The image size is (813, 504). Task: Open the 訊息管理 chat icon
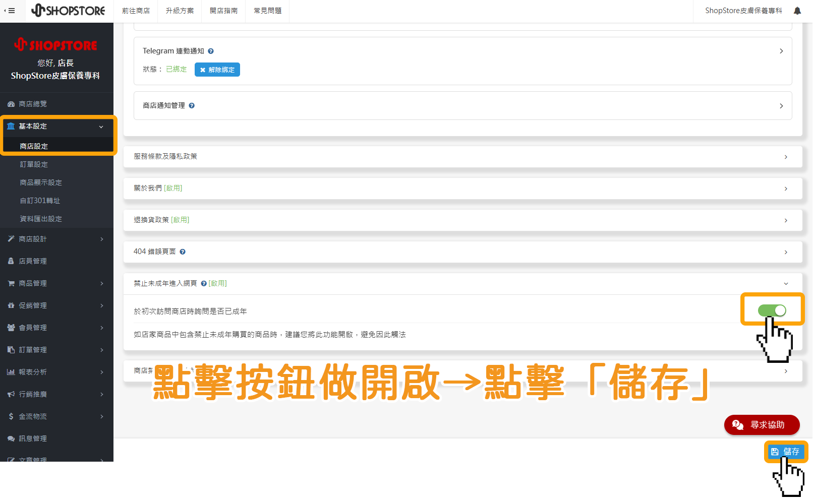click(11, 438)
